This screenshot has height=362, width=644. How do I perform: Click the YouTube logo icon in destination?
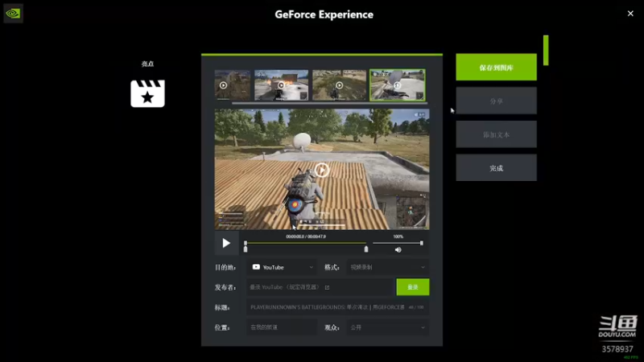coord(256,267)
